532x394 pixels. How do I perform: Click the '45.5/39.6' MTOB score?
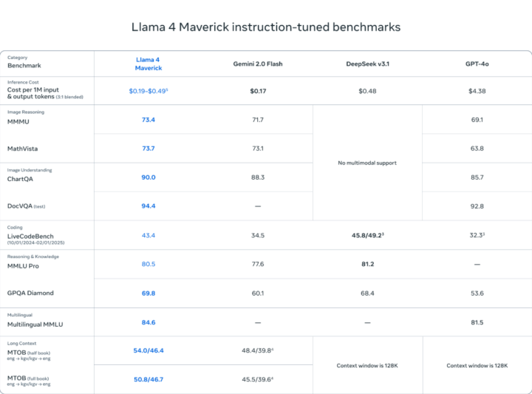(x=258, y=379)
